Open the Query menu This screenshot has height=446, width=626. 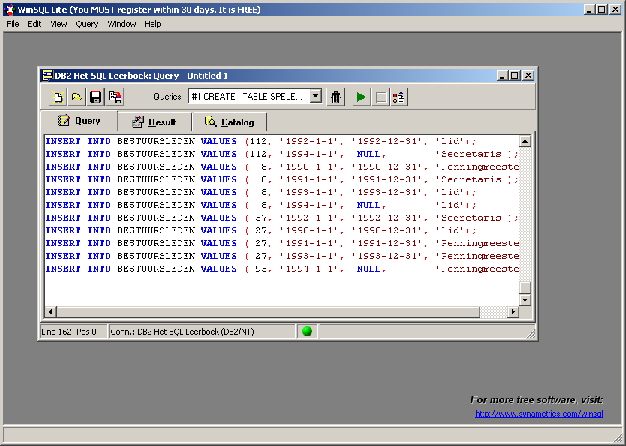click(x=87, y=24)
